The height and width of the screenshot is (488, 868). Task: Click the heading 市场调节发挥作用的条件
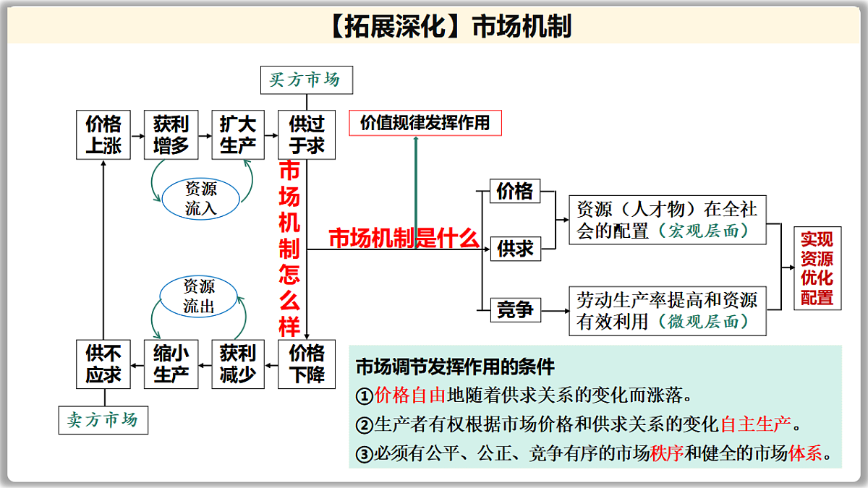click(455, 367)
